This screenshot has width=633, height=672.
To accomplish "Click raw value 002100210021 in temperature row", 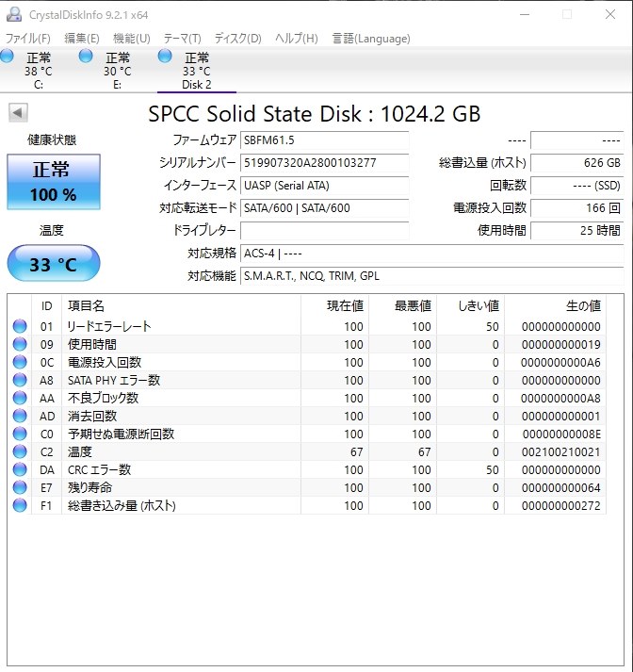I will (561, 452).
